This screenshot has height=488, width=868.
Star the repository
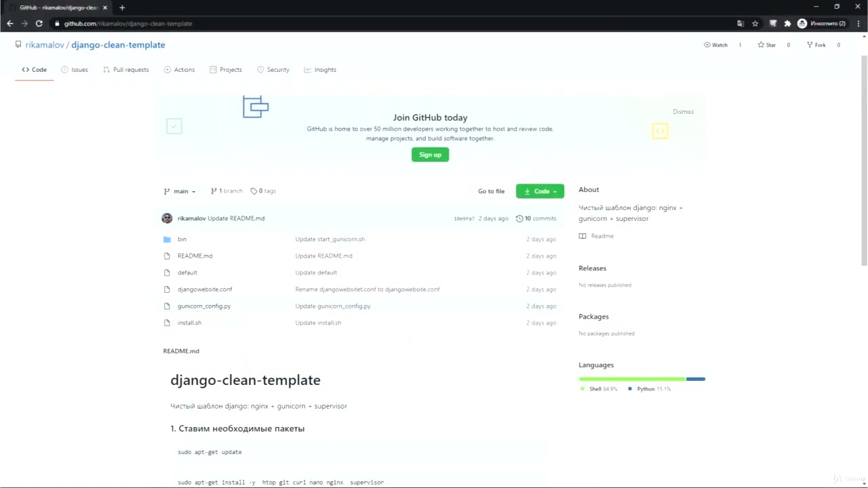pyautogui.click(x=767, y=45)
